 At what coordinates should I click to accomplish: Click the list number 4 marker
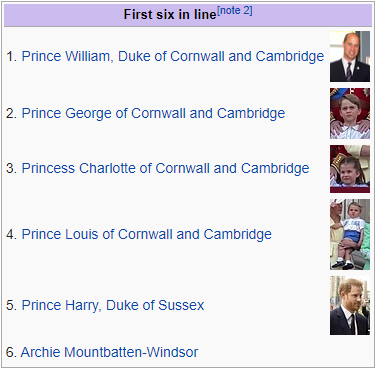tap(11, 234)
